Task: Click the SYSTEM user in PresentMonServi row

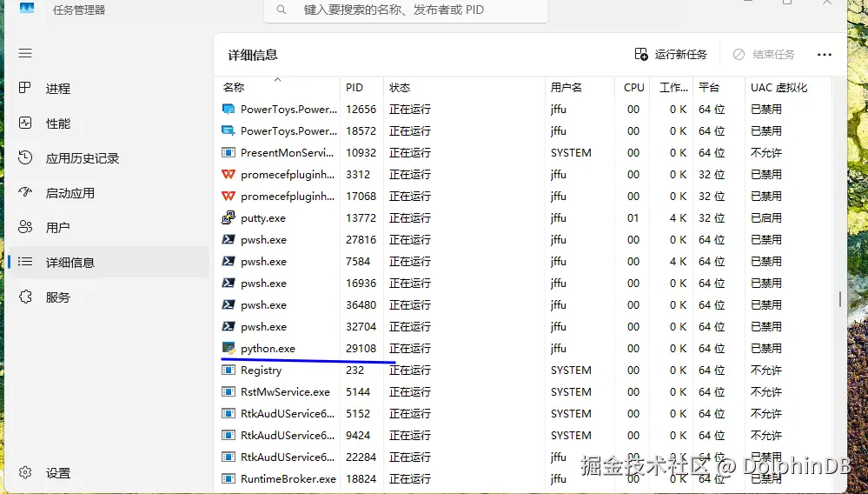Action: (571, 152)
